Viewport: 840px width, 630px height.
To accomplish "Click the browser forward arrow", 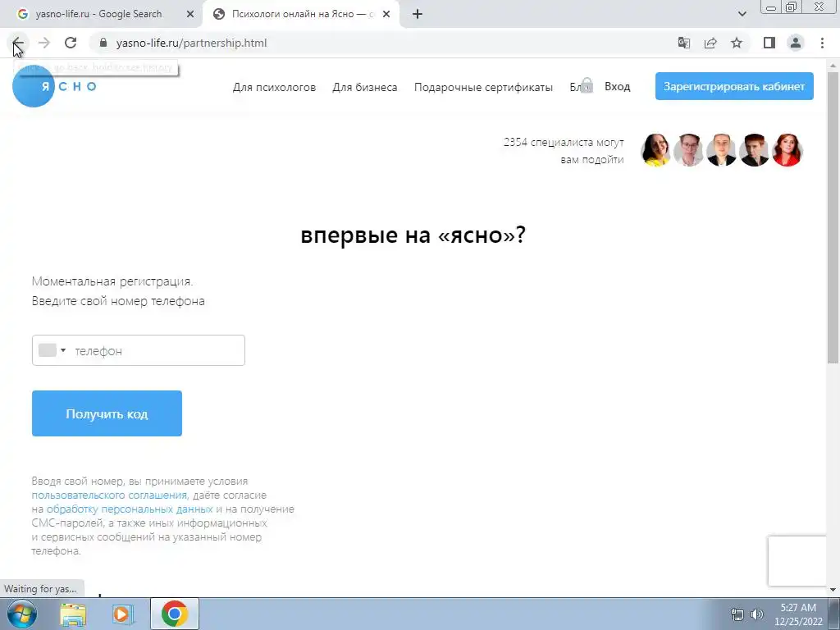I will pyautogui.click(x=44, y=43).
